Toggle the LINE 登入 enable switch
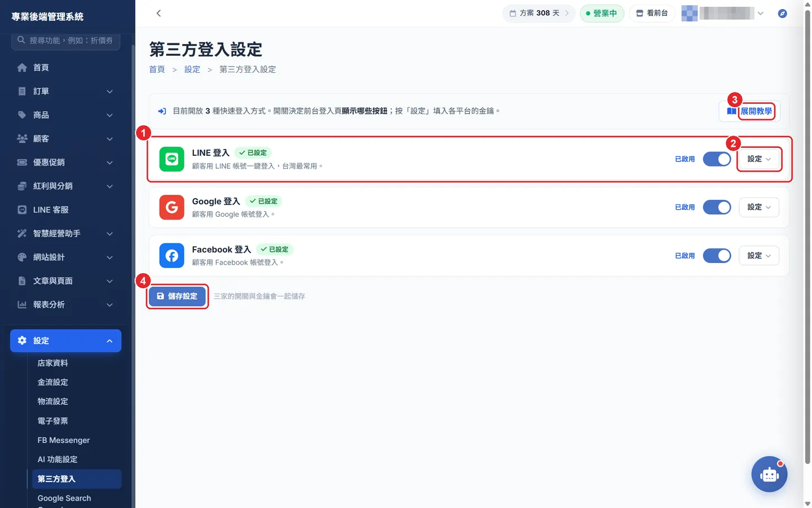Image resolution: width=812 pixels, height=508 pixels. tap(717, 159)
